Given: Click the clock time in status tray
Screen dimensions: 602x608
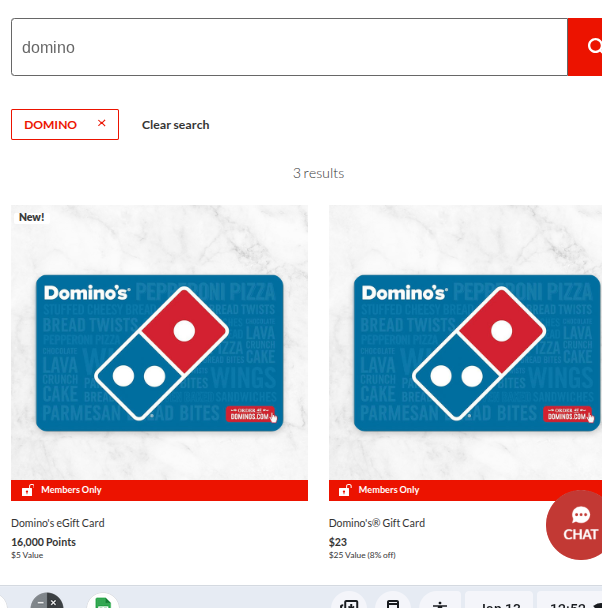Looking at the screenshot, I should pos(568,603).
